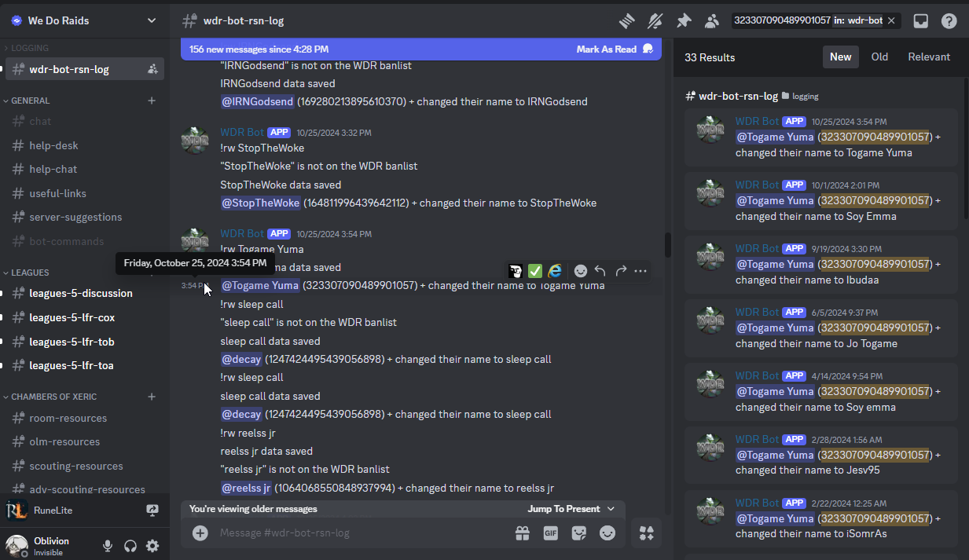Screen dimensions: 969x560
Task: Click WDR Bot avatar on 3:32 PM message
Action: tap(195, 141)
